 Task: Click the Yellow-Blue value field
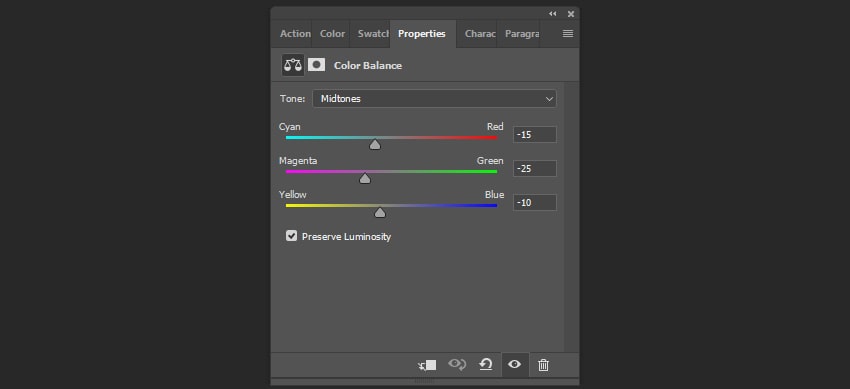pyautogui.click(x=535, y=203)
